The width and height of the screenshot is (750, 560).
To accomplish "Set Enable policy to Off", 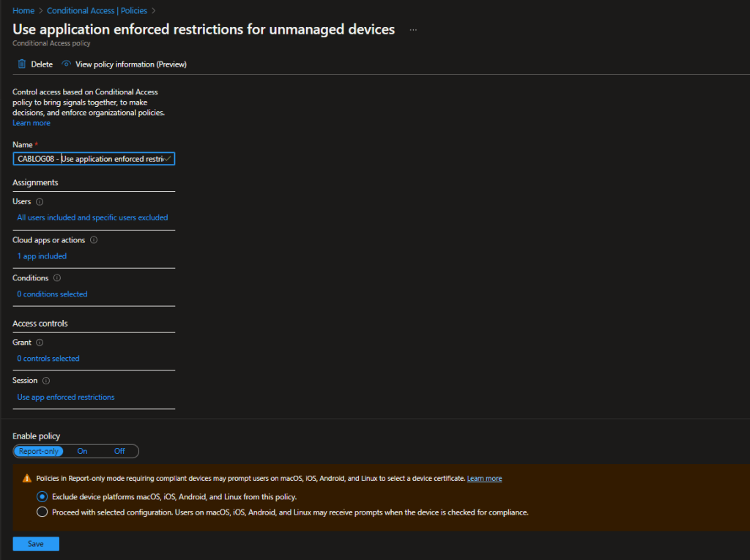I will (x=119, y=452).
